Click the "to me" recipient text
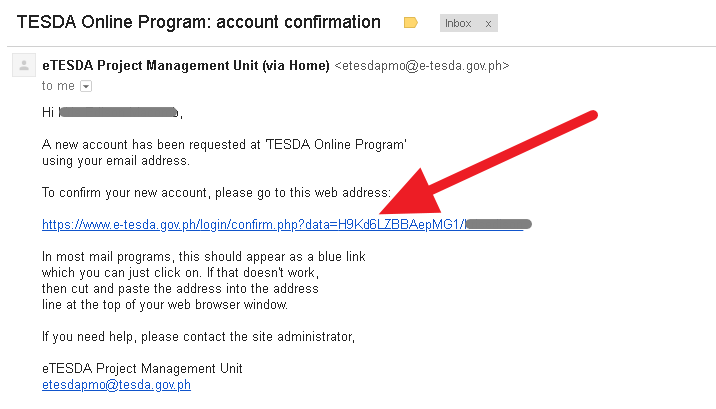Screen dimensions: 716x409 pyautogui.click(x=58, y=86)
